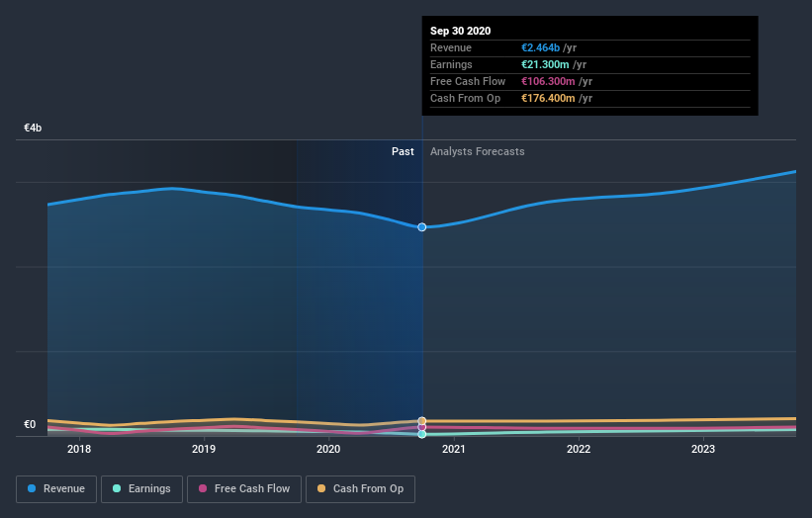
Task: Toggle the Cash From Op legend button
Action: (360, 489)
